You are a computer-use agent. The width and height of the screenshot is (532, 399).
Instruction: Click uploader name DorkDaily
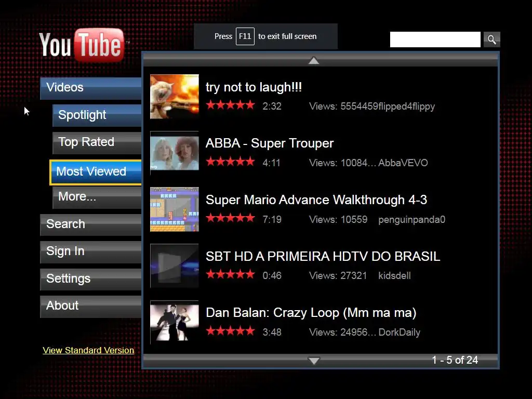[x=400, y=332]
